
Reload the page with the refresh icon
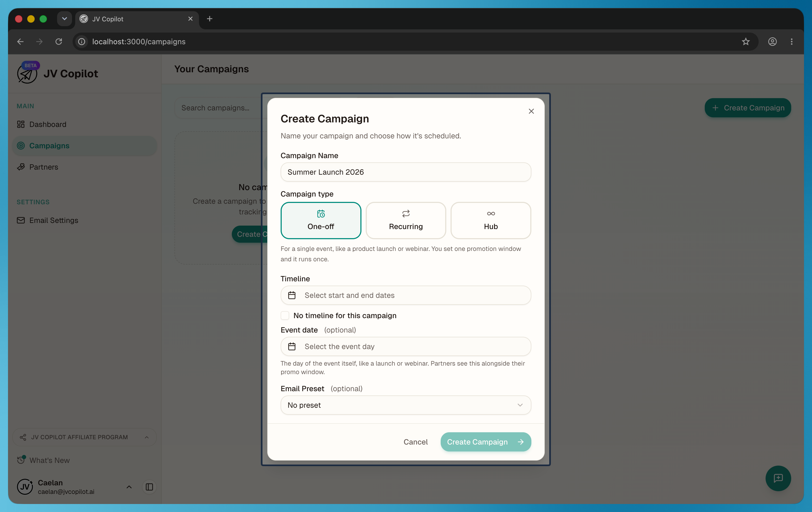tap(59, 41)
